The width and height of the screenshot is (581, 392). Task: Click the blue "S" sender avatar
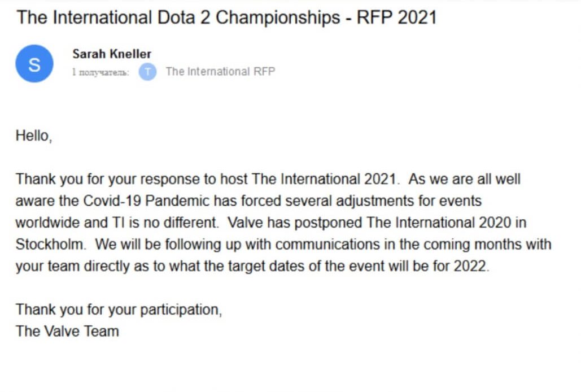click(x=34, y=64)
